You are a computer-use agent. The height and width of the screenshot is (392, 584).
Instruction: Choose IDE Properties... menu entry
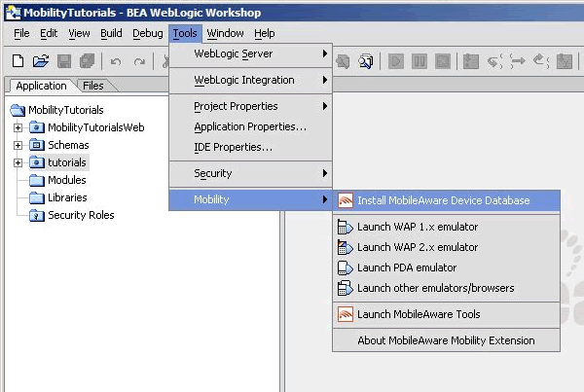(251, 148)
